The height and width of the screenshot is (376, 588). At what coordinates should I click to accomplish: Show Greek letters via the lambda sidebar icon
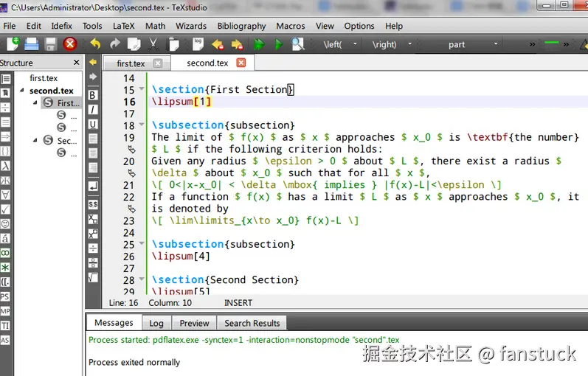(x=5, y=166)
